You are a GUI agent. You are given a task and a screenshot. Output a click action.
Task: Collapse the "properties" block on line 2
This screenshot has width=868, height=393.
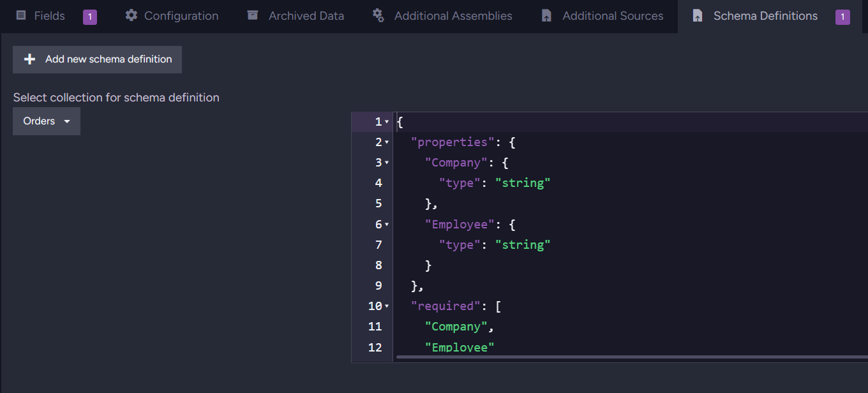387,142
